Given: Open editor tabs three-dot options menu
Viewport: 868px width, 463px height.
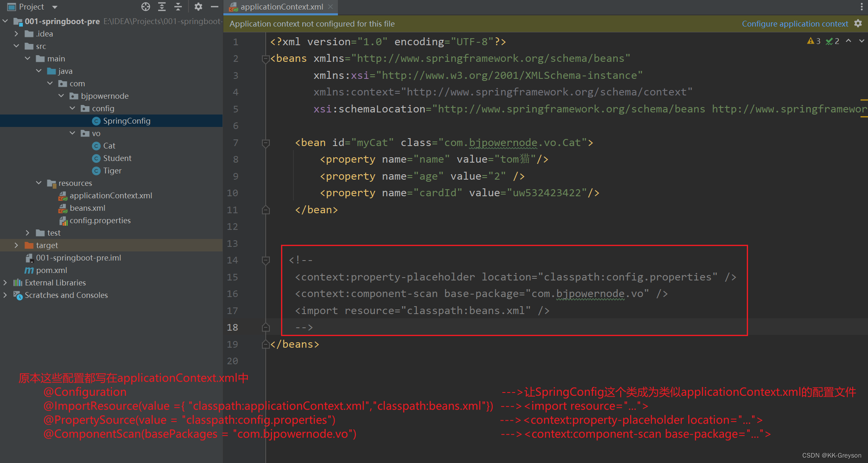Looking at the screenshot, I should pyautogui.click(x=862, y=7).
